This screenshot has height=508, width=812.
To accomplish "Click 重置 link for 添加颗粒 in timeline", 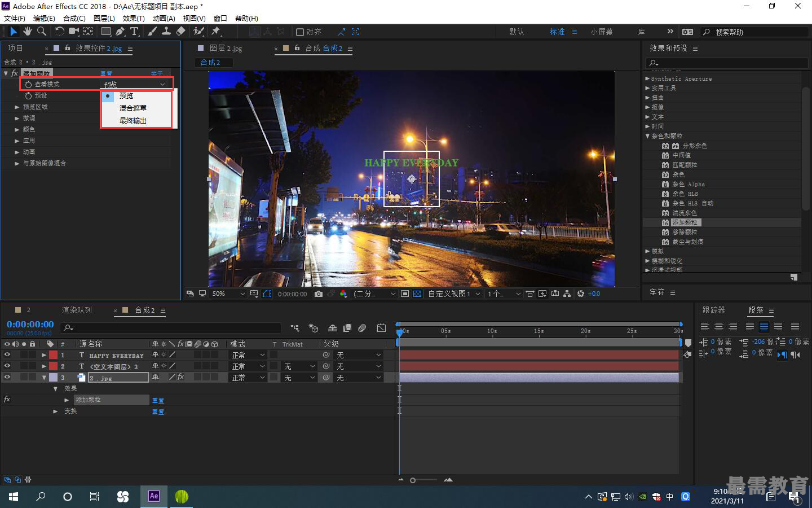I will click(x=158, y=400).
